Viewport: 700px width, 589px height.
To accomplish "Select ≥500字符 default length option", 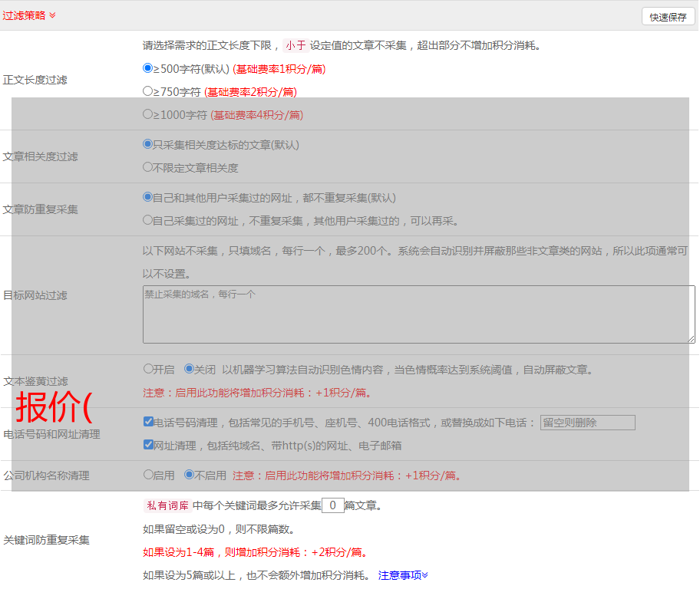I will coord(148,68).
